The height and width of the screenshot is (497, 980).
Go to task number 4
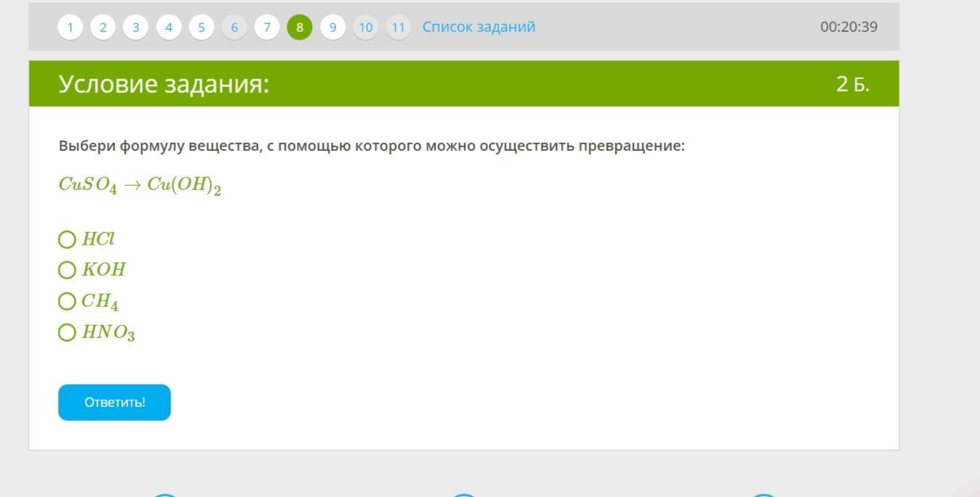point(168,28)
